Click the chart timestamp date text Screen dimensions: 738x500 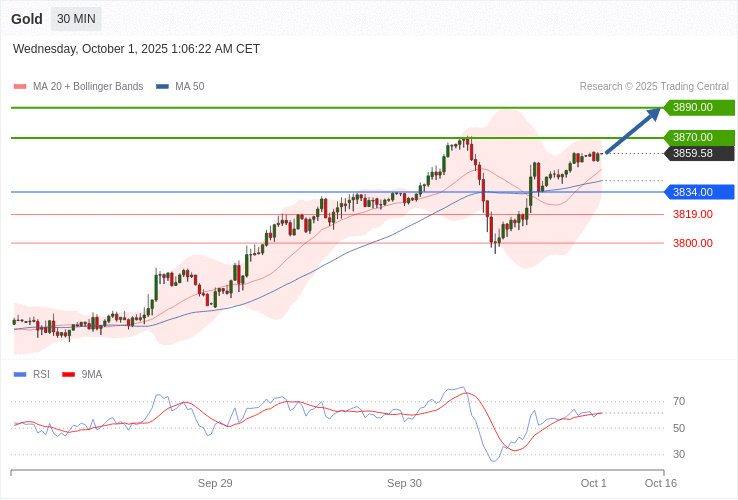pyautogui.click(x=136, y=49)
